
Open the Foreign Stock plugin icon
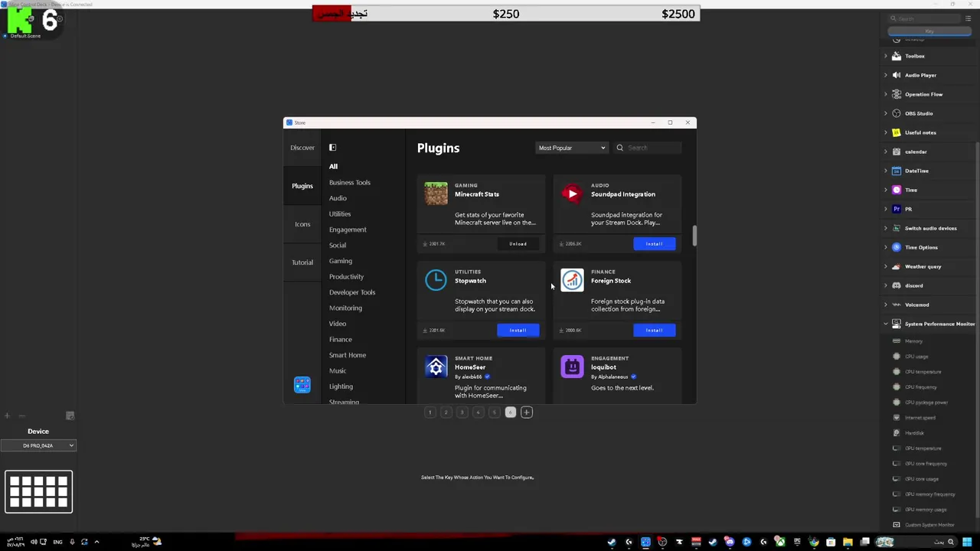pos(572,280)
